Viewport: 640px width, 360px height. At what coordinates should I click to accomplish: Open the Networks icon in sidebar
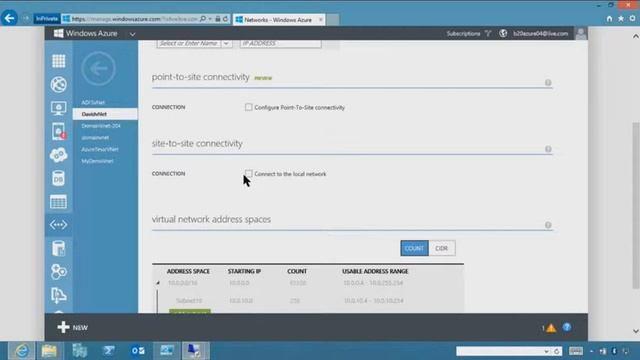[58, 225]
